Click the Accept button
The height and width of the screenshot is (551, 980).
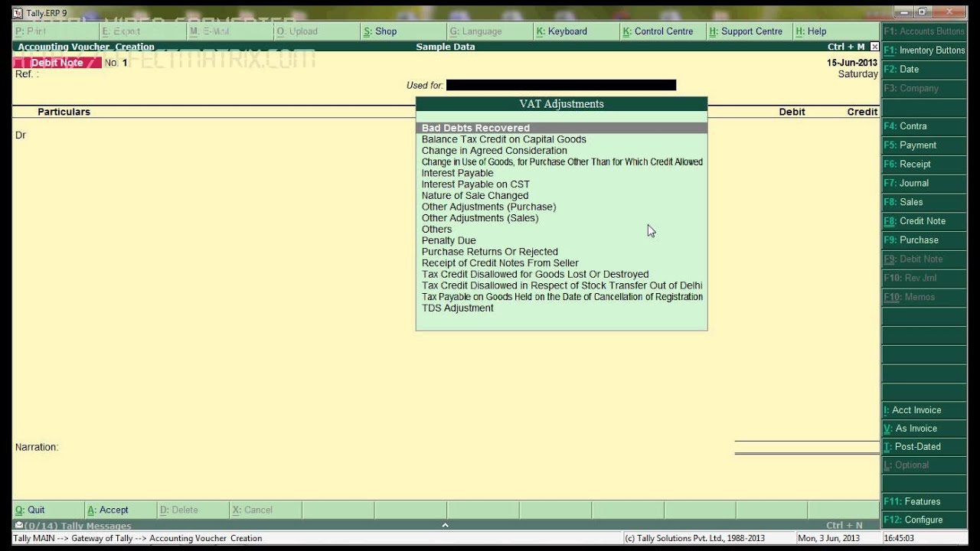point(121,510)
